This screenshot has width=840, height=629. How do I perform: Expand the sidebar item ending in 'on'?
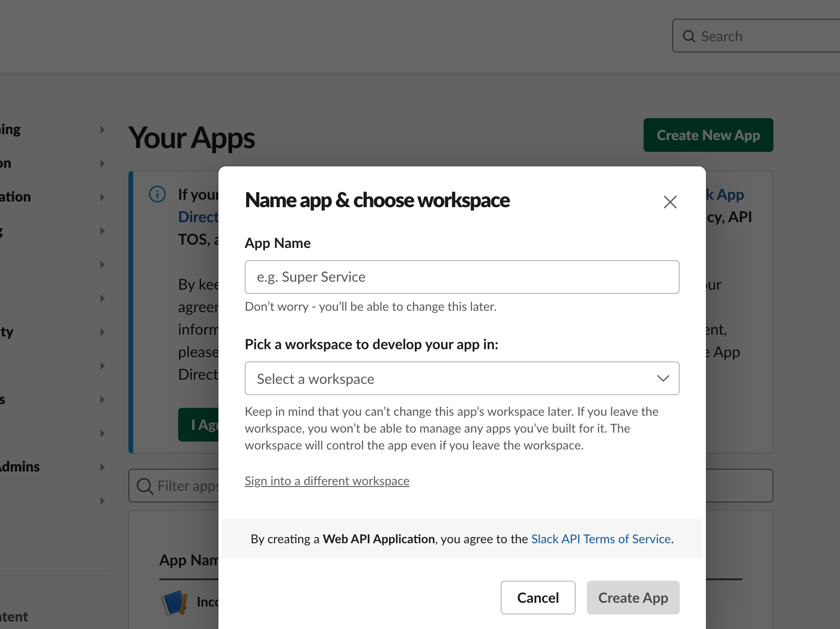pos(102,164)
